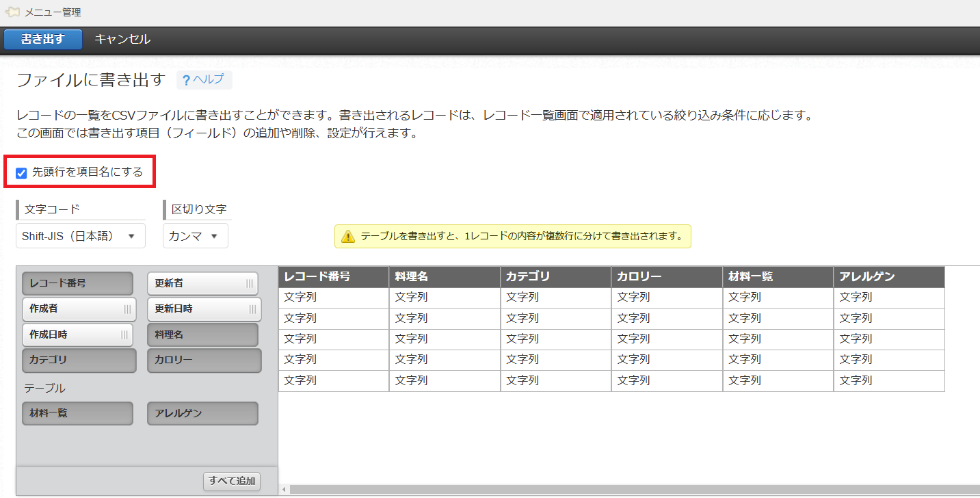This screenshot has height=498, width=980.
Task: Click the レコード番号 column header
Action: (x=334, y=277)
